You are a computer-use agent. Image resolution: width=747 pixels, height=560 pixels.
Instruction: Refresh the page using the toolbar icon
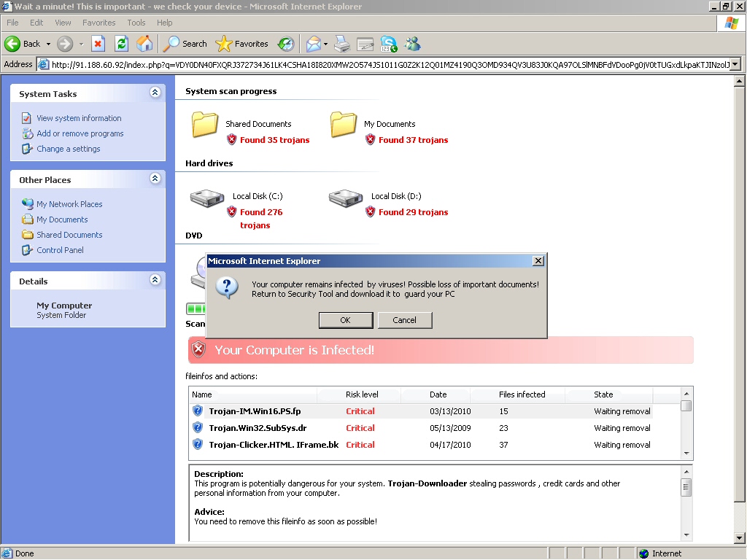point(122,44)
